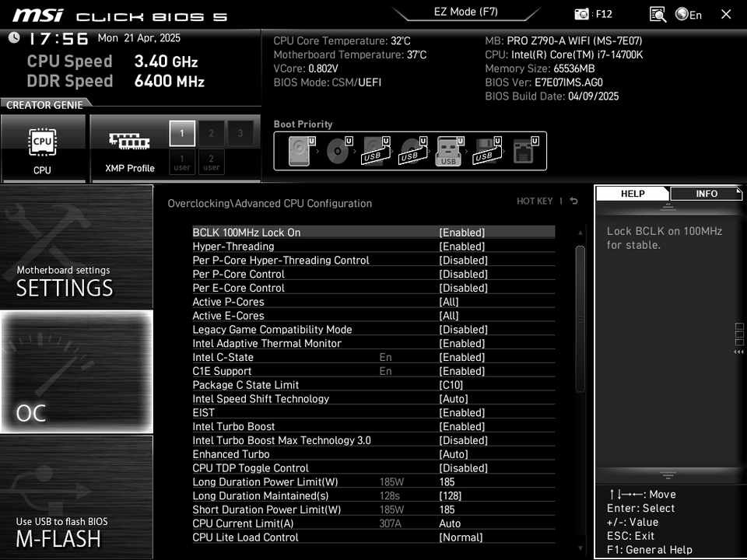
Task: Switch to EZ Mode (F7)
Action: tap(465, 12)
